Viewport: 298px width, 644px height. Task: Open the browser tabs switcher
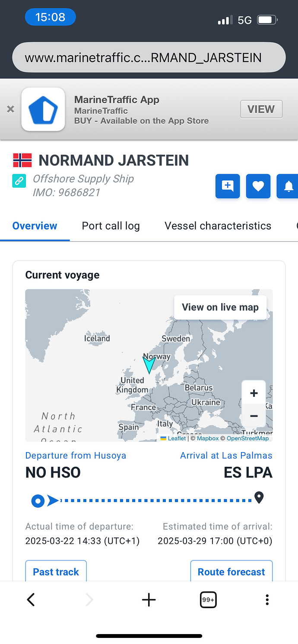[x=208, y=600]
